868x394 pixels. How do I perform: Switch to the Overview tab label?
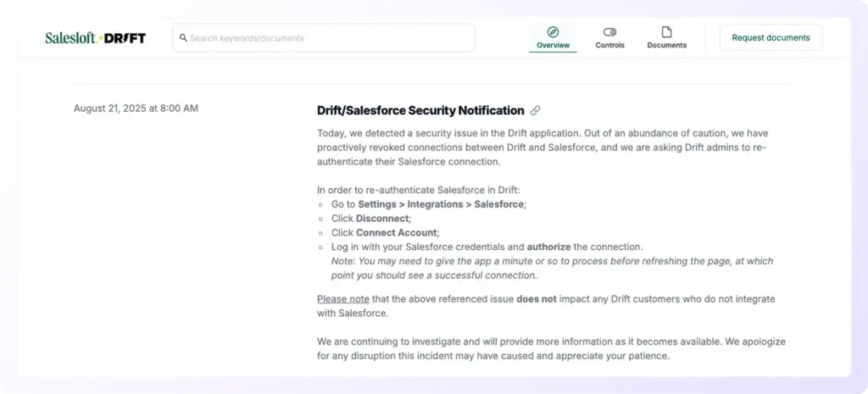pos(553,45)
